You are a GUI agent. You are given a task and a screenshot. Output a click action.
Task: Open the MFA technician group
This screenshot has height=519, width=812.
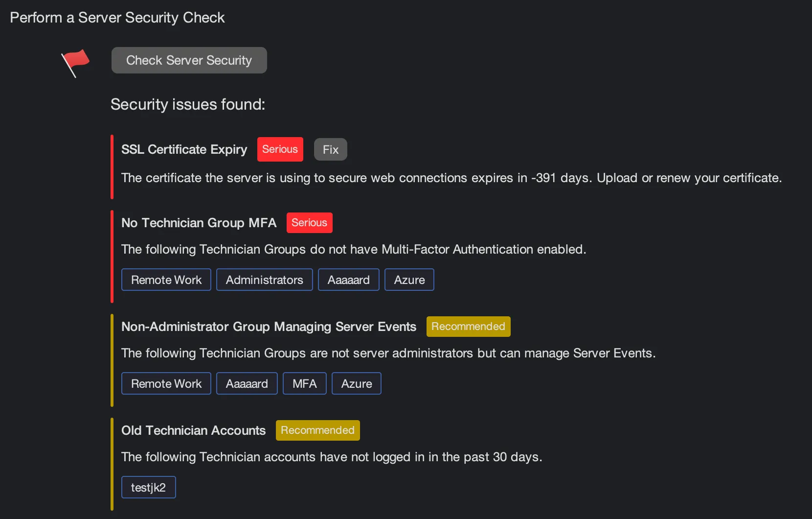click(304, 383)
